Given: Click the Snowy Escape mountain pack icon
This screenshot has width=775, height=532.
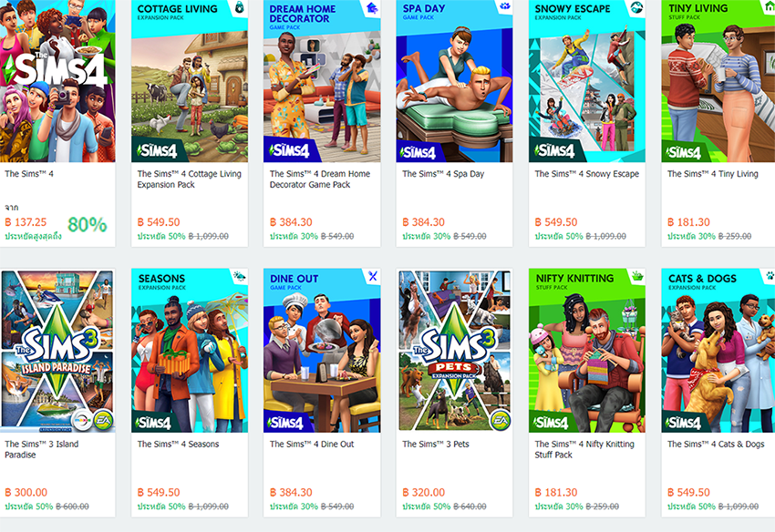Looking at the screenshot, I should point(637,7).
